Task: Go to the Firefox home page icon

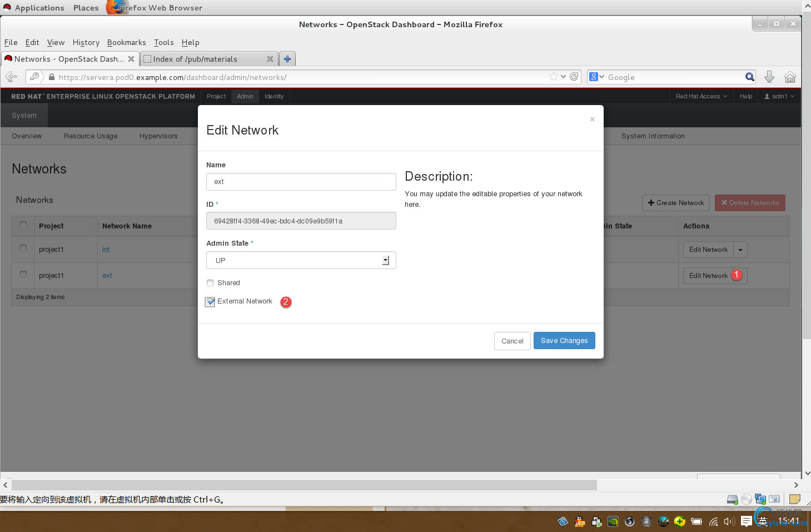Action: click(790, 77)
